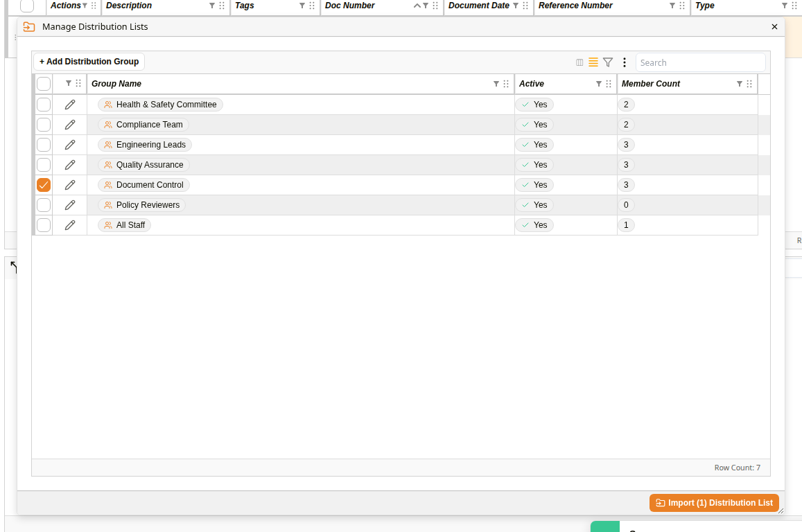802x532 pixels.
Task: Sort background grid by Doc Number
Action: coord(350,6)
